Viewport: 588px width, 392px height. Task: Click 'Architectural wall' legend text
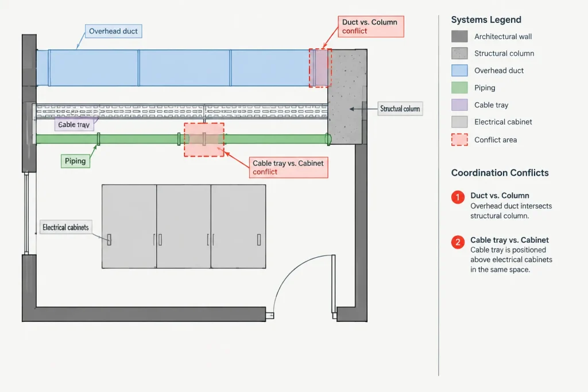503,36
